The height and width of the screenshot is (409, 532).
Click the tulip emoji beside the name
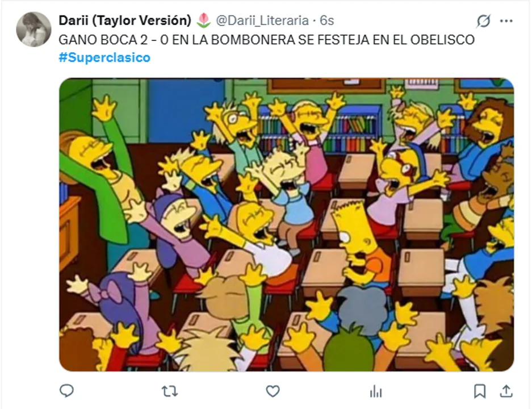[204, 20]
